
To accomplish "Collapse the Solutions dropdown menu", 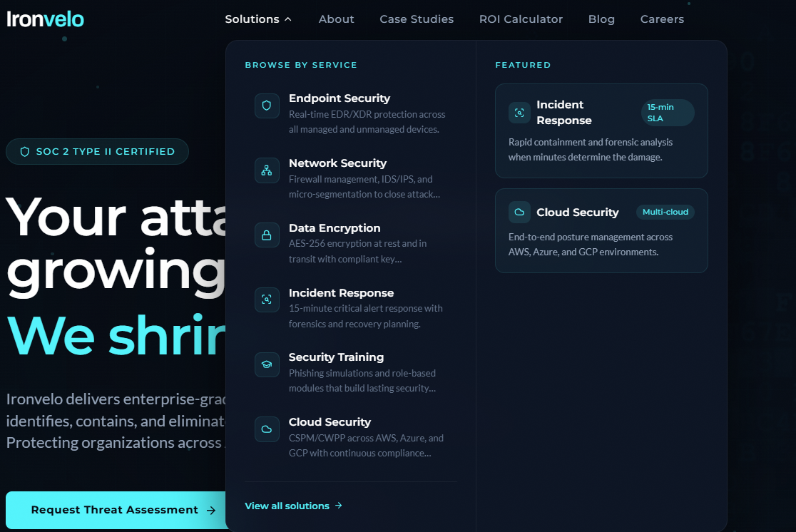I will coord(258,19).
